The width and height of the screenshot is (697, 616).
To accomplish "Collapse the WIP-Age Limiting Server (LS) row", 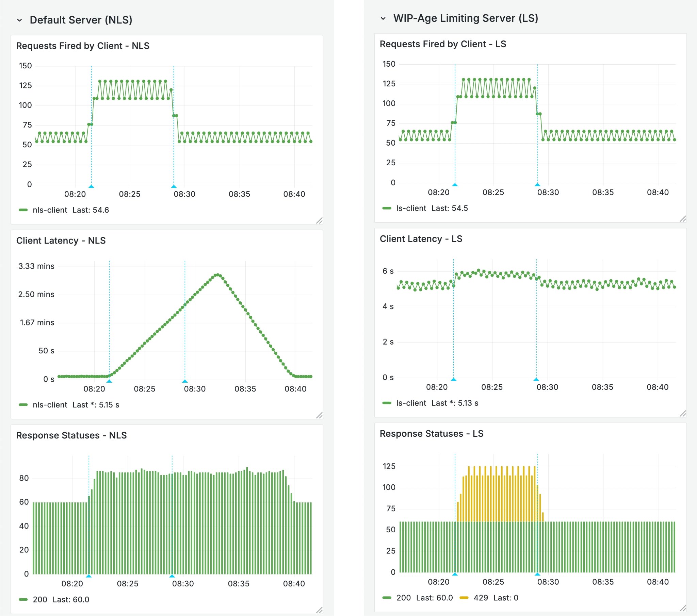I will point(383,18).
